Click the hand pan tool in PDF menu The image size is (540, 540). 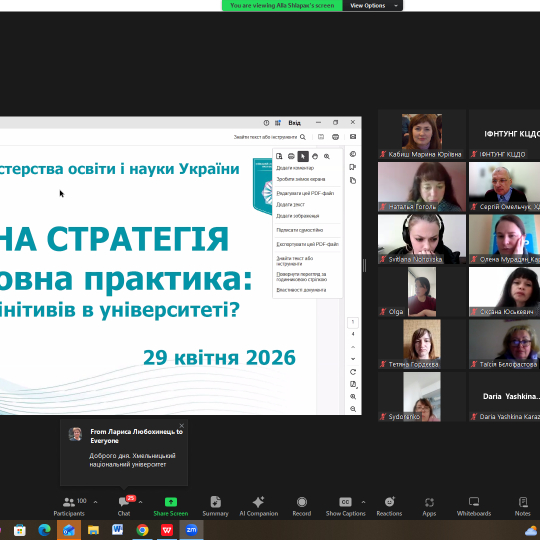click(x=315, y=156)
